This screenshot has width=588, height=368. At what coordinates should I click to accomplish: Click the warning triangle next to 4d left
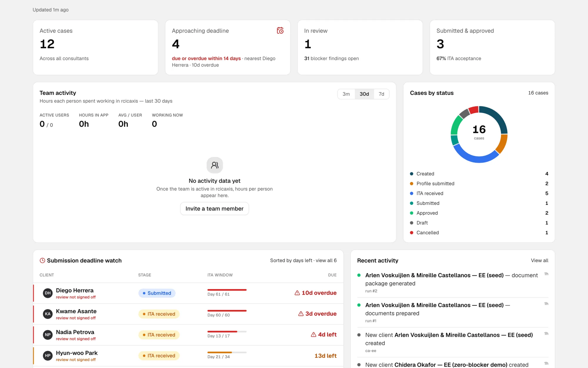[313, 335]
